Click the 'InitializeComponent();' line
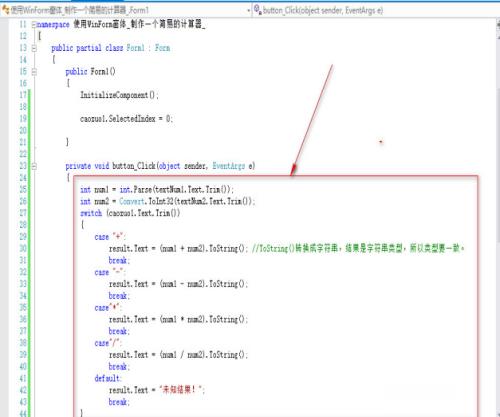Image resolution: width=500 pixels, height=417 pixels. point(119,95)
